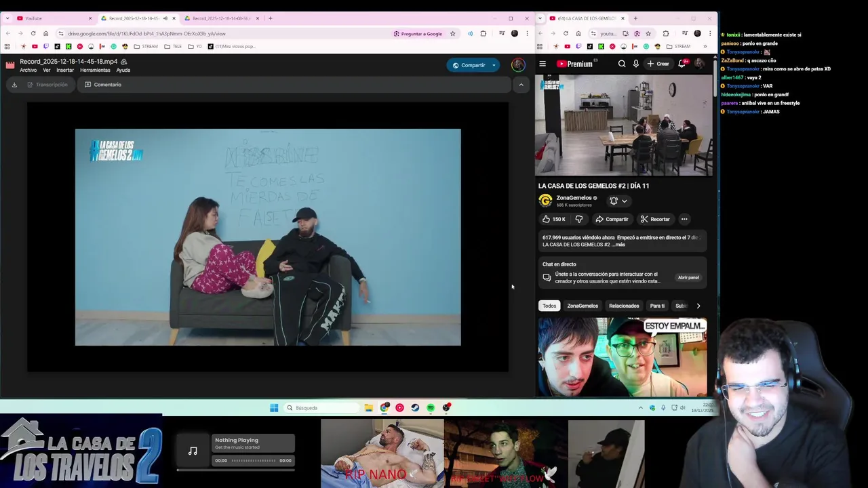Open the three-dot more actions menu
Viewport: 868px width, 488px height.
(x=684, y=219)
